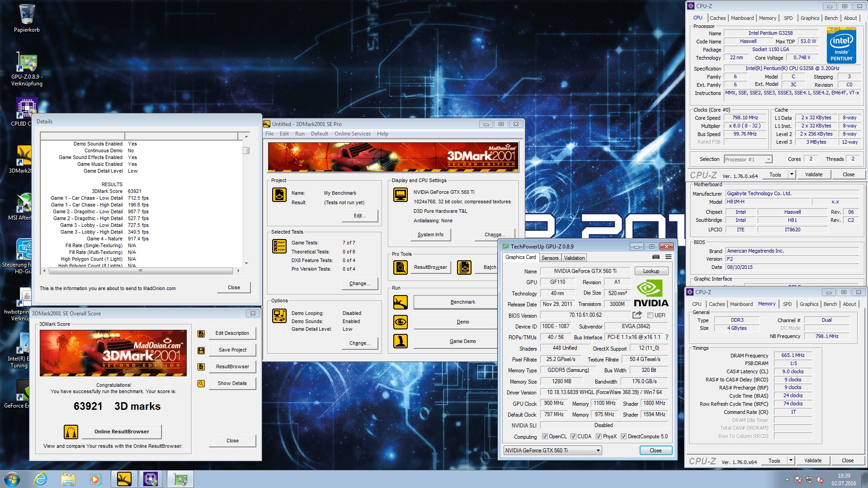868x488 pixels.
Task: Click the Display and CPU Settings monitor icon
Action: [x=401, y=195]
